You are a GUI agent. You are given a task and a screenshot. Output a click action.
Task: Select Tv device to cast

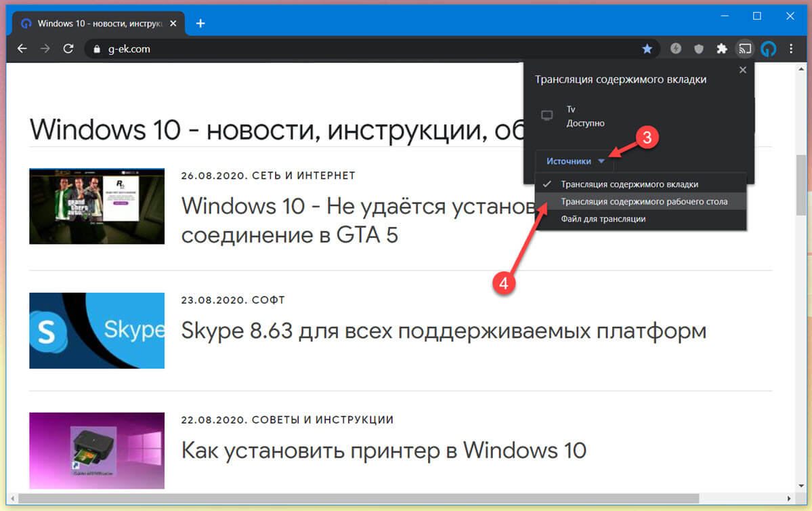pos(639,116)
